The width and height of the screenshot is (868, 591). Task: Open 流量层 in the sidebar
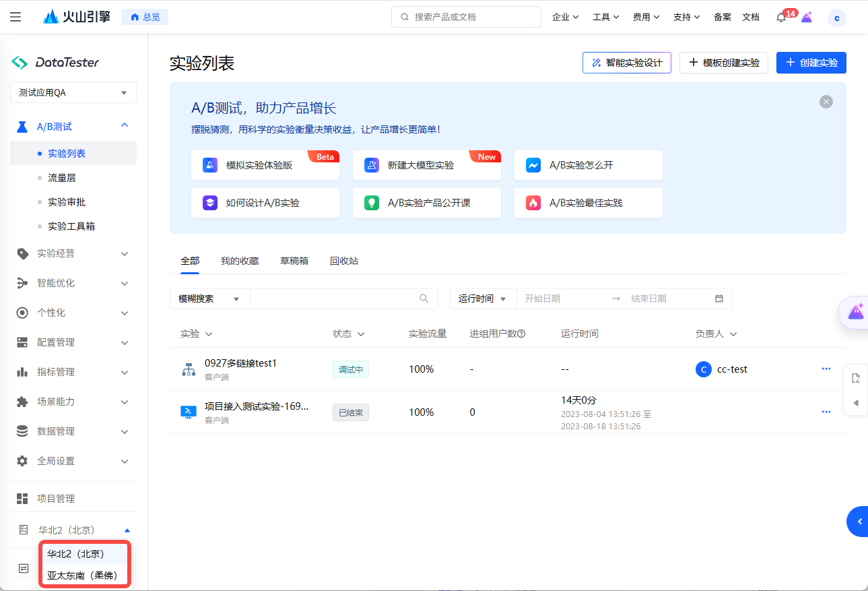[x=61, y=178]
